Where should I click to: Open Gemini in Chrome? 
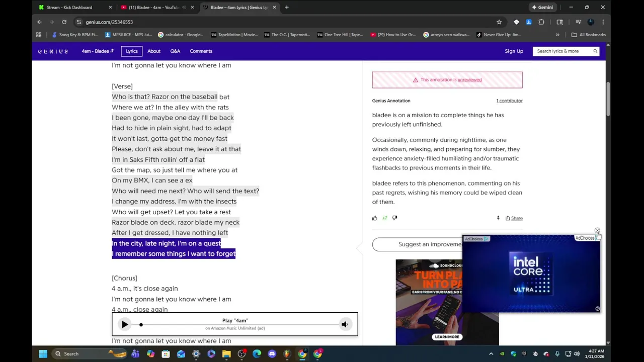tap(542, 8)
